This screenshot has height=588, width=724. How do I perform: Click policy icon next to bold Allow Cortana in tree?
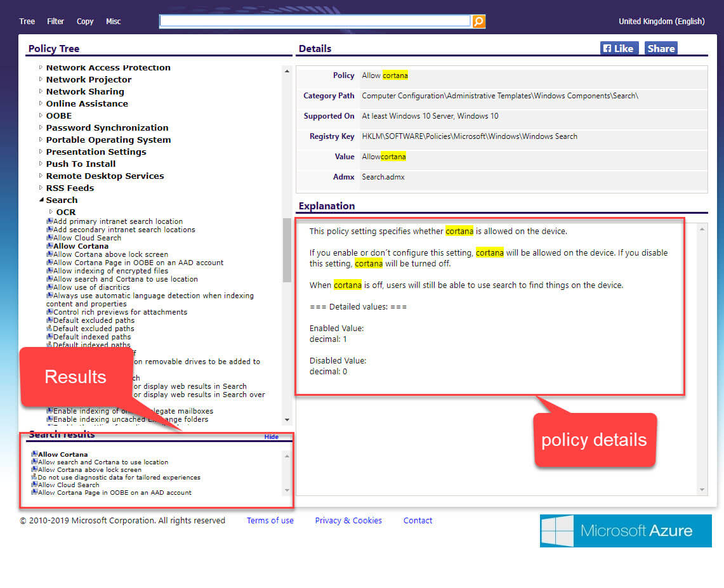pyautogui.click(x=49, y=246)
